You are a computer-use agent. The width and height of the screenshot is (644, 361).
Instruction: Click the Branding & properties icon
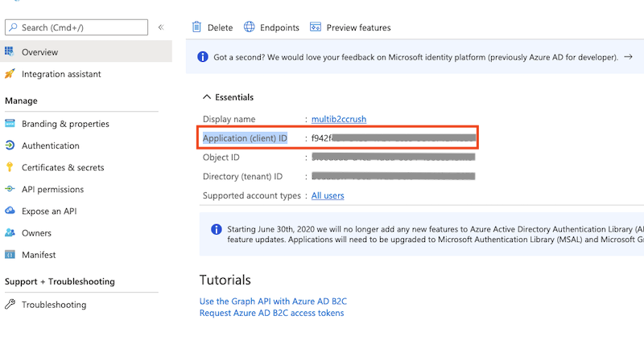[x=10, y=123]
